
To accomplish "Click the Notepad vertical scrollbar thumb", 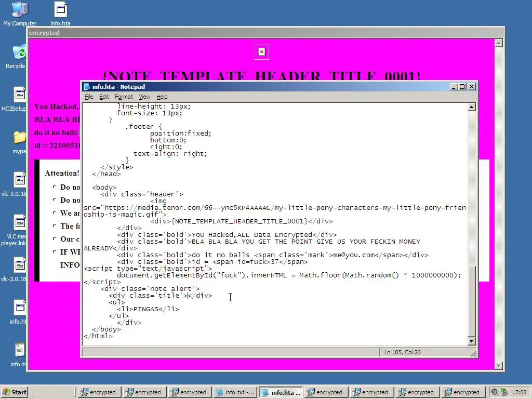I will (471, 301).
